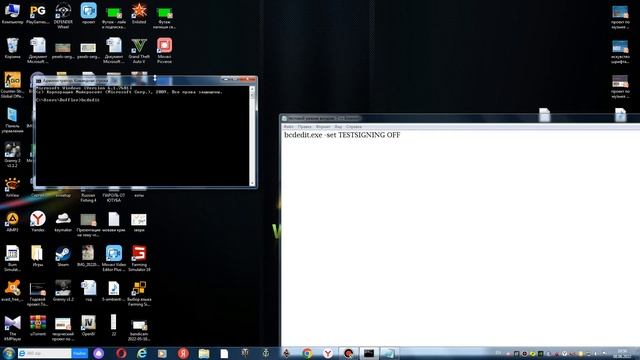640x360 pixels.
Task: Launch the OpenIV desktop shortcut
Action: click(88, 325)
